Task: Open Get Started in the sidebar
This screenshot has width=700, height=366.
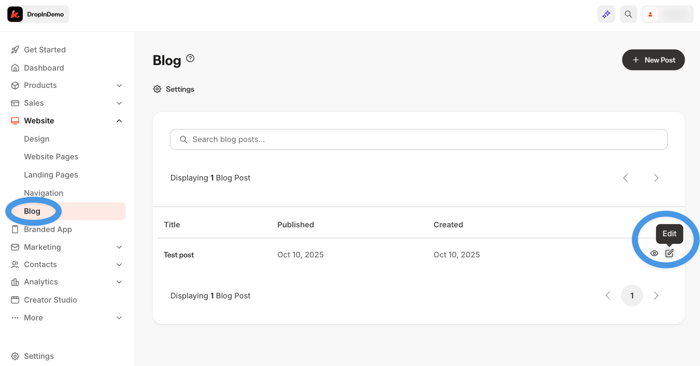Action: point(45,50)
